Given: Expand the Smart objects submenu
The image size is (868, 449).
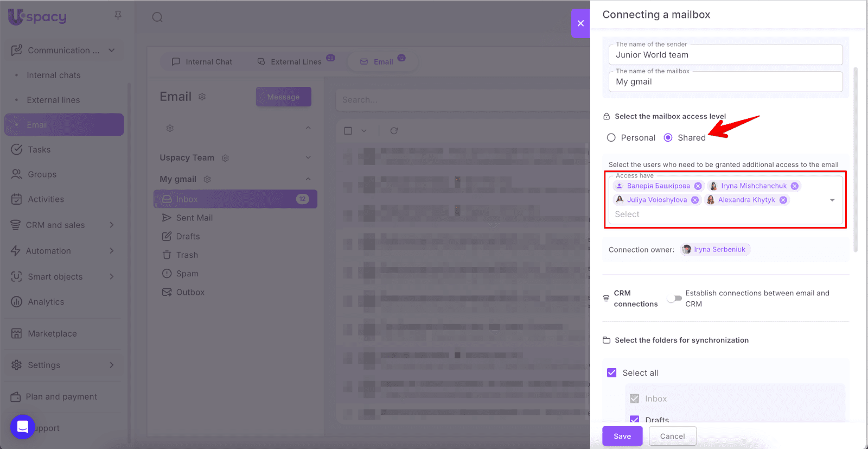Looking at the screenshot, I should (112, 276).
